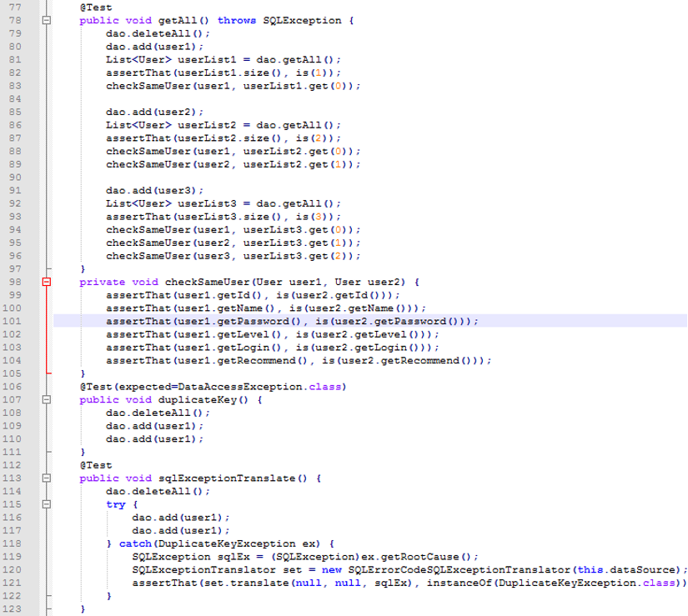Click 'assertThat(userList1.size(), is(1));' line
Viewport: 688px width, 616px height.
[x=223, y=73]
